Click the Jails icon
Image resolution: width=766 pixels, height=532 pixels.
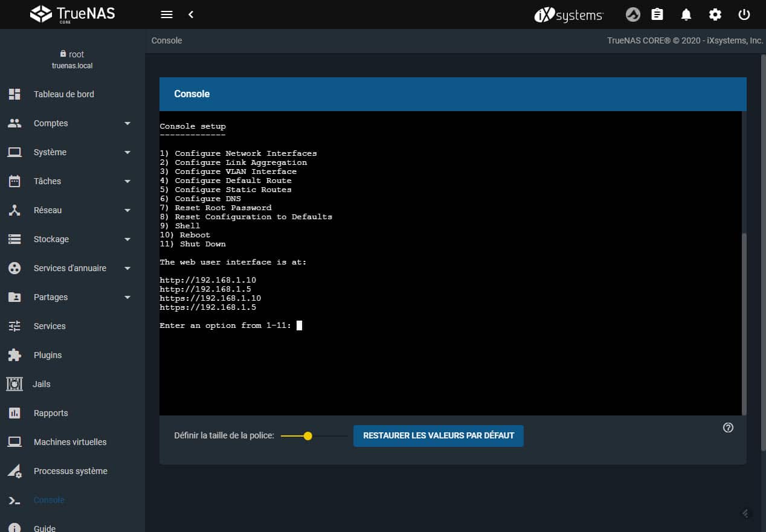[x=14, y=384]
